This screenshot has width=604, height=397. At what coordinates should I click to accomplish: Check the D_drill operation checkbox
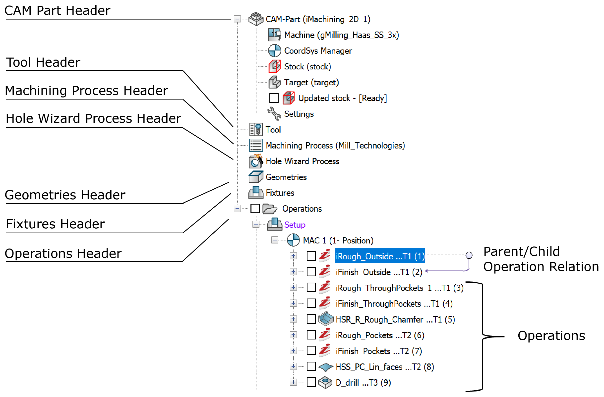point(311,382)
